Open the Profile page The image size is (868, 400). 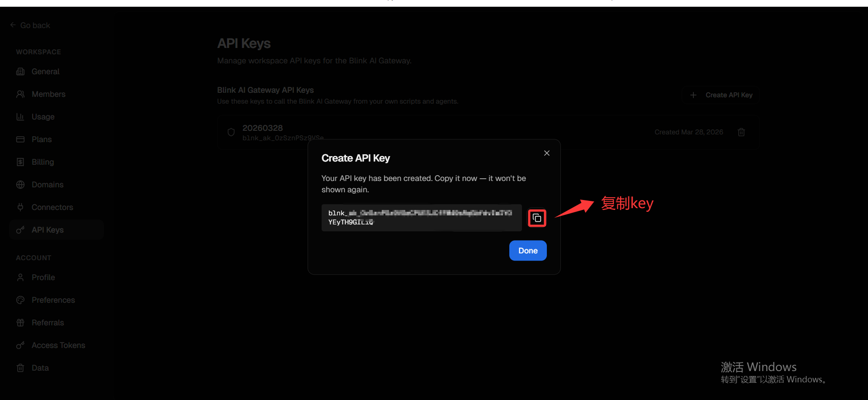point(57,277)
